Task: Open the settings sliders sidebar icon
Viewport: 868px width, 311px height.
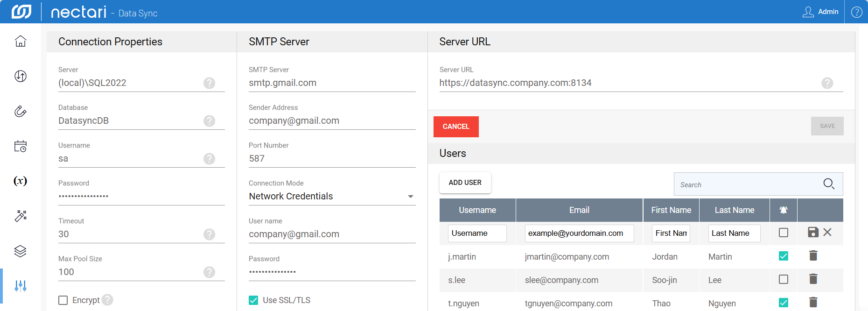Action: [x=21, y=286]
